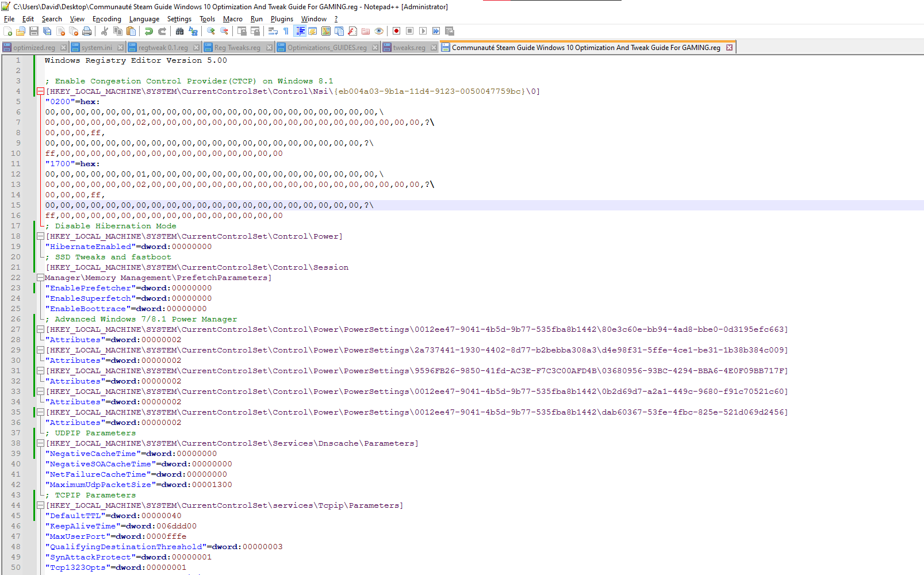Close the Communauté Steam Guide tab
Screen dimensions: 924x575
click(729, 48)
